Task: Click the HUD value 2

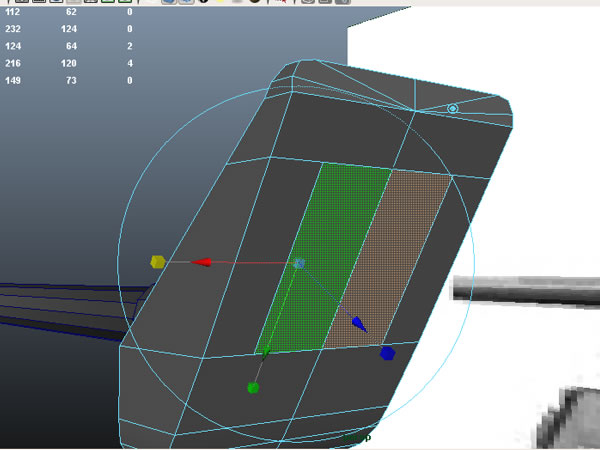Action: pos(130,46)
